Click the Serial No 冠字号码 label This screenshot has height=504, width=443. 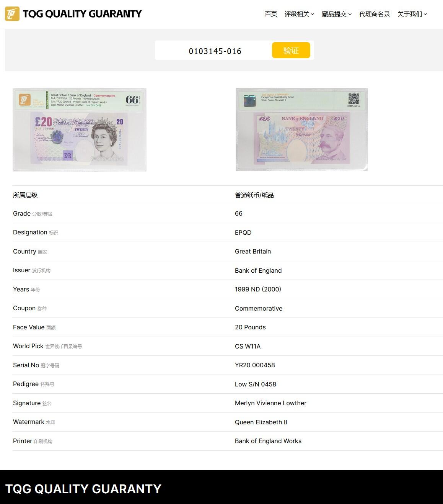pyautogui.click(x=36, y=365)
